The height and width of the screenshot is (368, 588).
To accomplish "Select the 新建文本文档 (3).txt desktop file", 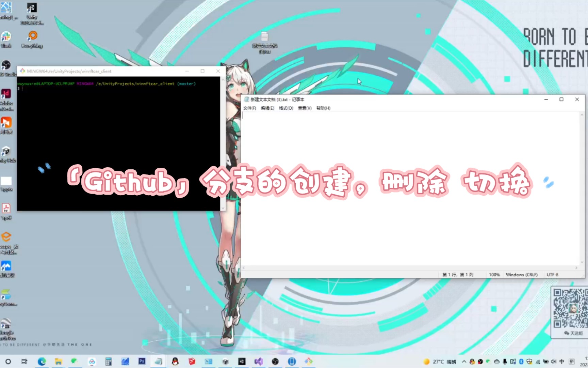I will coord(265,43).
